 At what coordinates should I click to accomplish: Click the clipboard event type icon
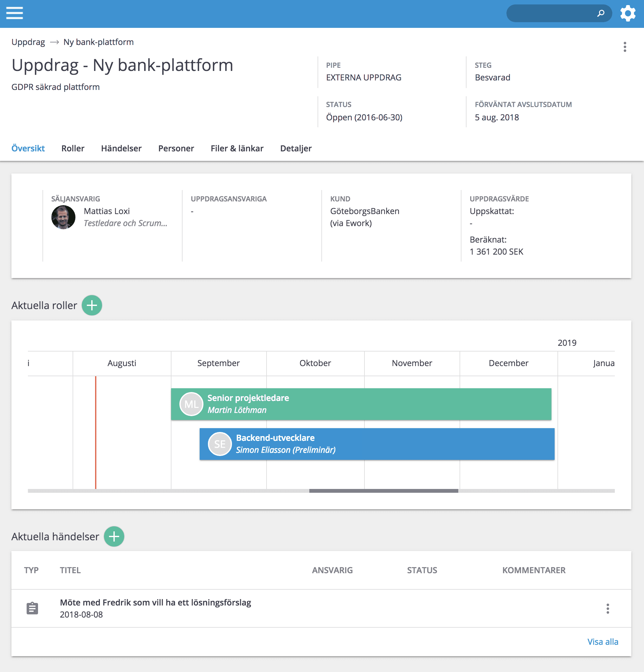coord(32,608)
